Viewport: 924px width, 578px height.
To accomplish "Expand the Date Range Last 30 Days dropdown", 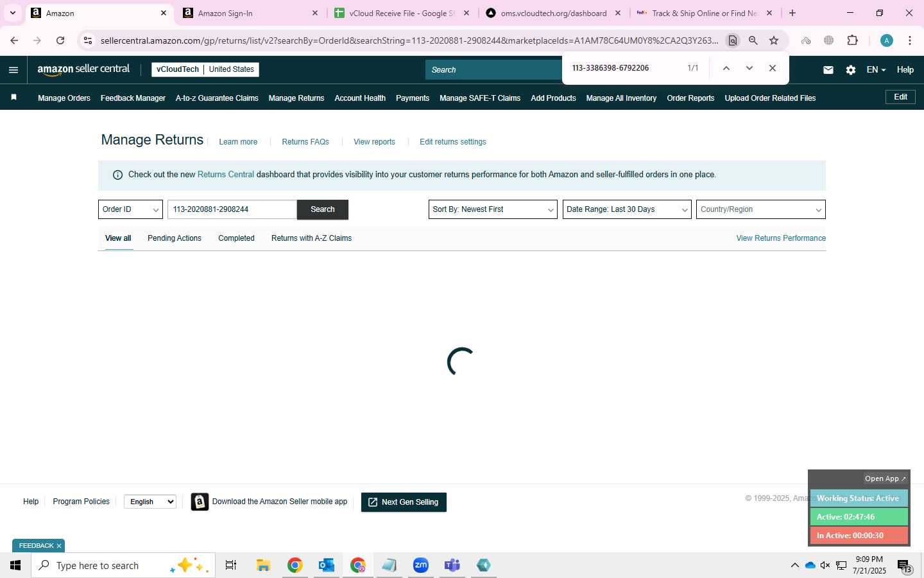I will [x=627, y=209].
